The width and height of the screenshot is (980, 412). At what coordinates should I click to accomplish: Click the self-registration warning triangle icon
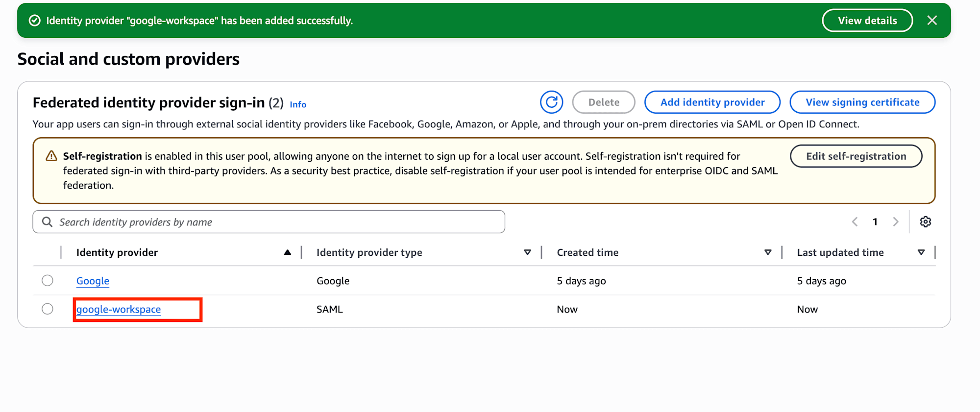(51, 156)
